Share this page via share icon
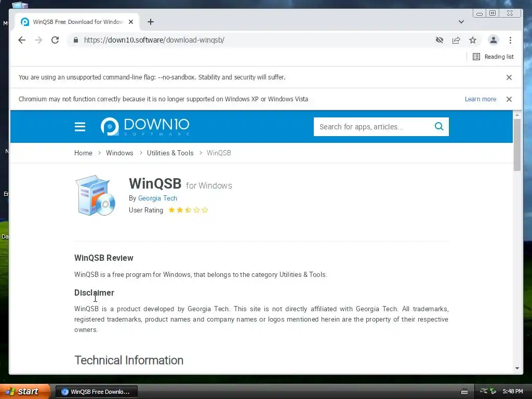Screen dimensions: 532x399 pos(456,40)
